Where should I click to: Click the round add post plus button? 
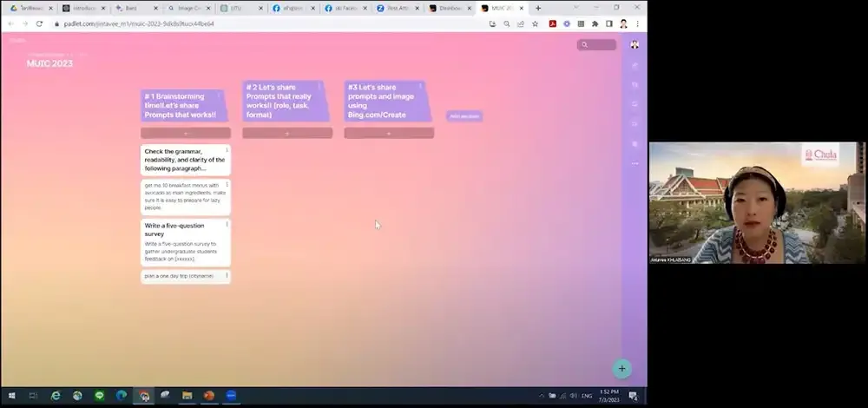pyautogui.click(x=621, y=368)
